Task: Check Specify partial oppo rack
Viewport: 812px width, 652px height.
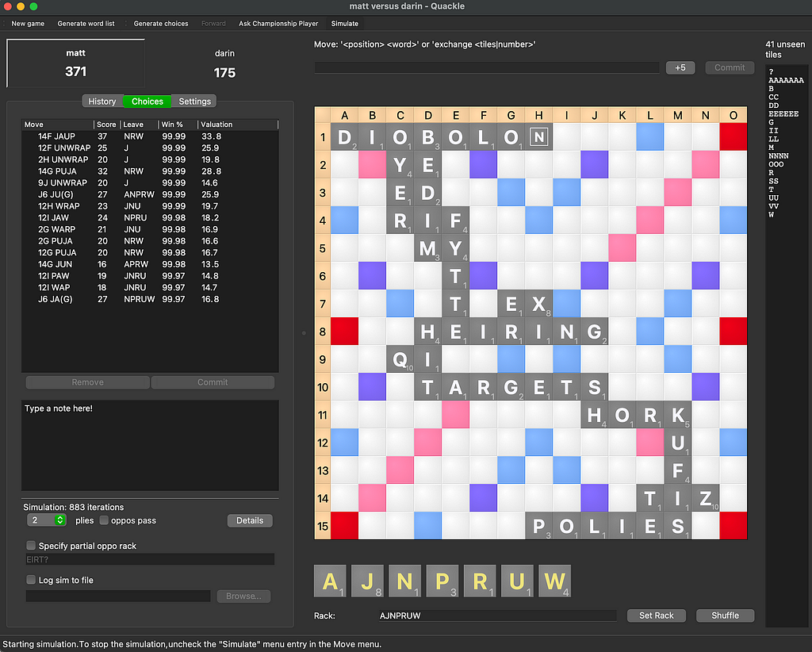Action: coord(31,546)
